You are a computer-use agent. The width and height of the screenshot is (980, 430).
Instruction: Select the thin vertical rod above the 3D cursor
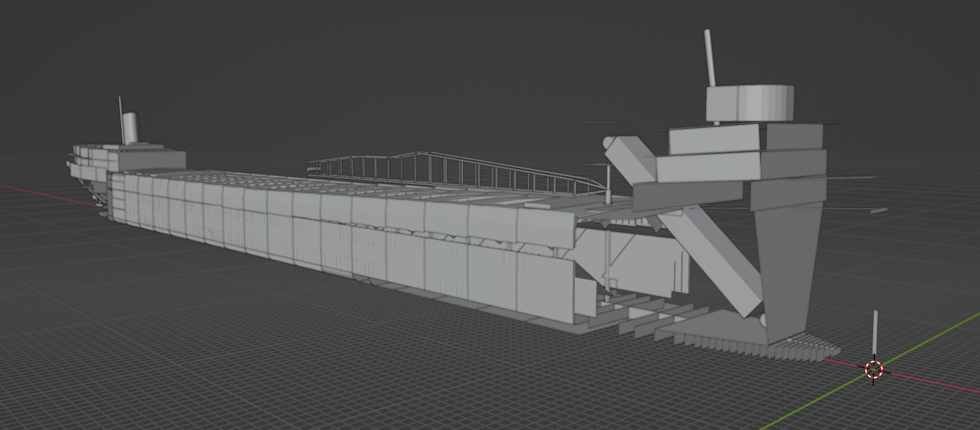875,333
